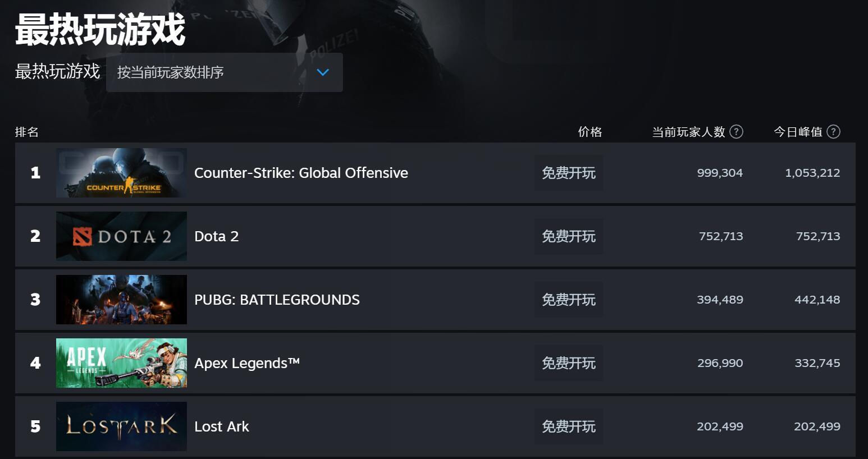868x459 pixels.
Task: Click 免费开玩 button for Counter-Strike
Action: click(x=568, y=173)
